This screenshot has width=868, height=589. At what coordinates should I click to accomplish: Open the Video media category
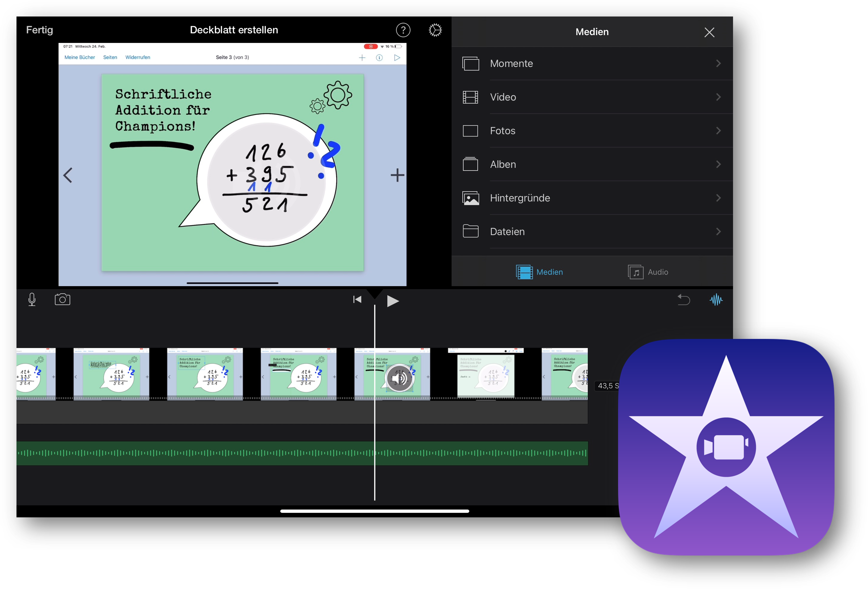[592, 97]
